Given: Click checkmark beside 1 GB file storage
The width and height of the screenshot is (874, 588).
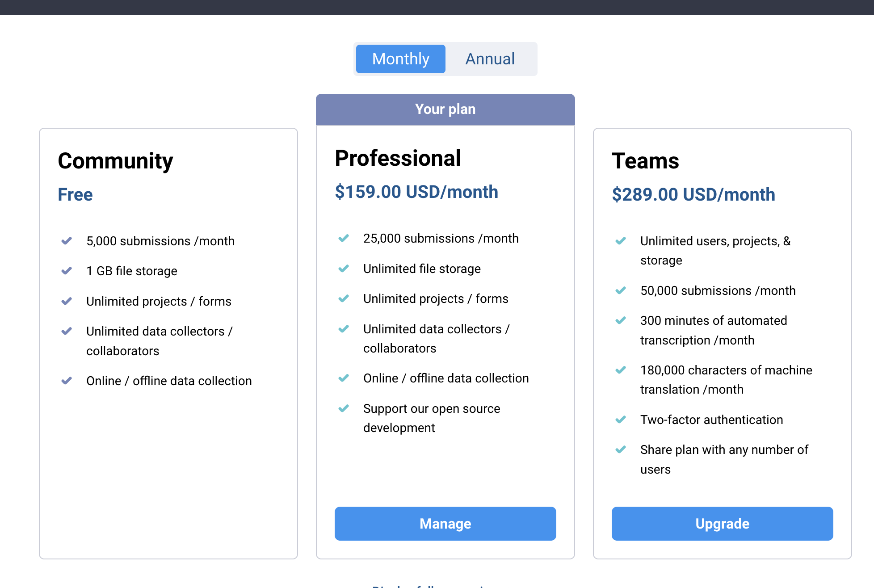Looking at the screenshot, I should (67, 271).
